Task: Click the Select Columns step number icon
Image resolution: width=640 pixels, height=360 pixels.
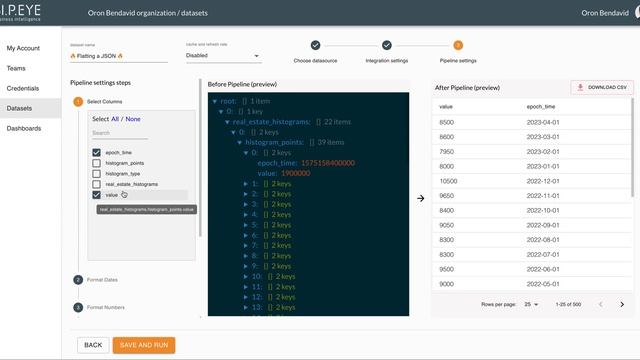Action: tap(78, 102)
